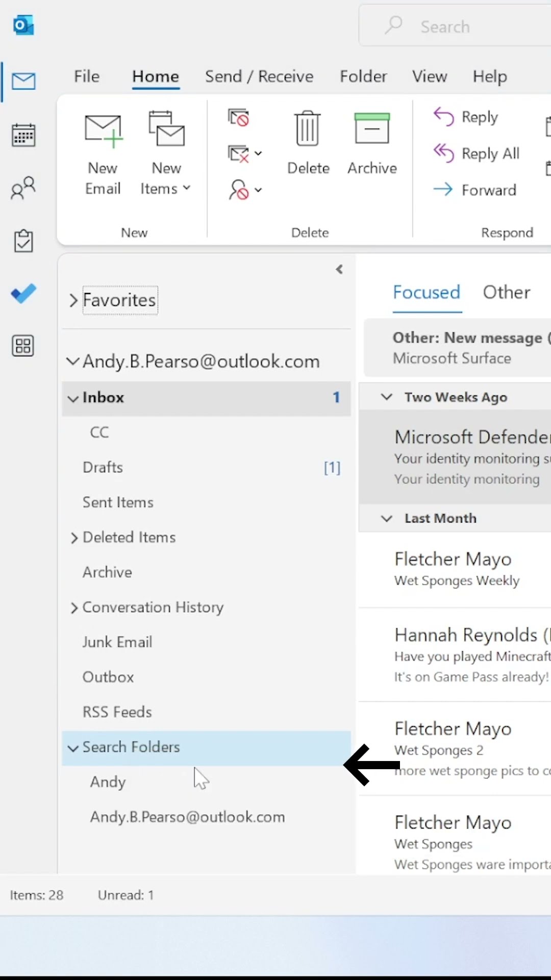
Task: Click Reply All button
Action: (x=477, y=153)
